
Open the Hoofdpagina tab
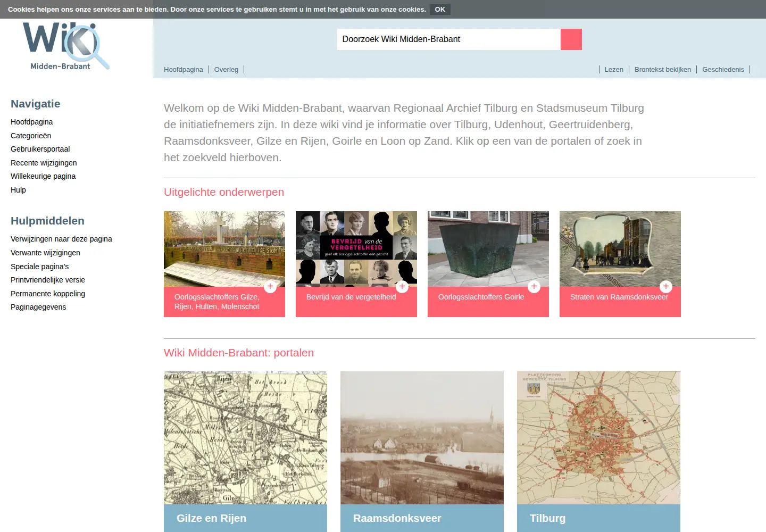pyautogui.click(x=184, y=70)
